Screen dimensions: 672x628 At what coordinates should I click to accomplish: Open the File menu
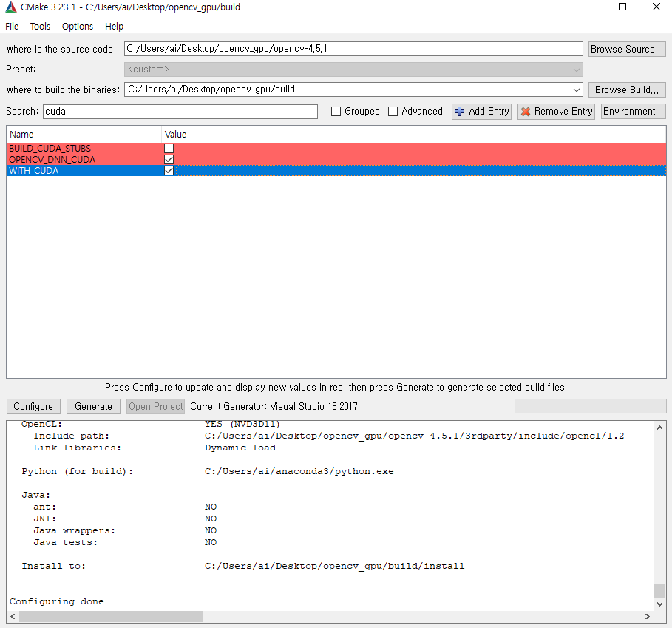12,27
